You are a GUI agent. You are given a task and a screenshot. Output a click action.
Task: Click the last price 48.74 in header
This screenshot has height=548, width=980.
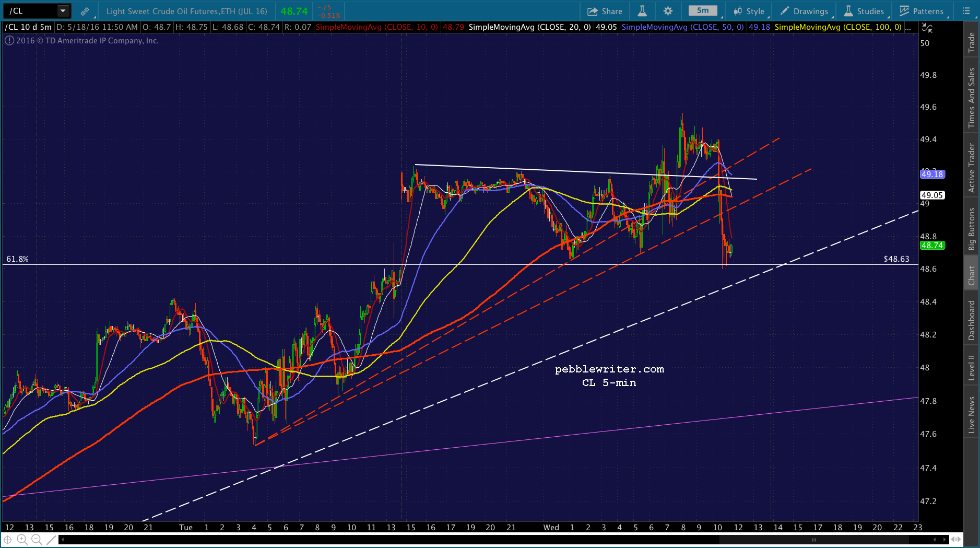coord(294,11)
